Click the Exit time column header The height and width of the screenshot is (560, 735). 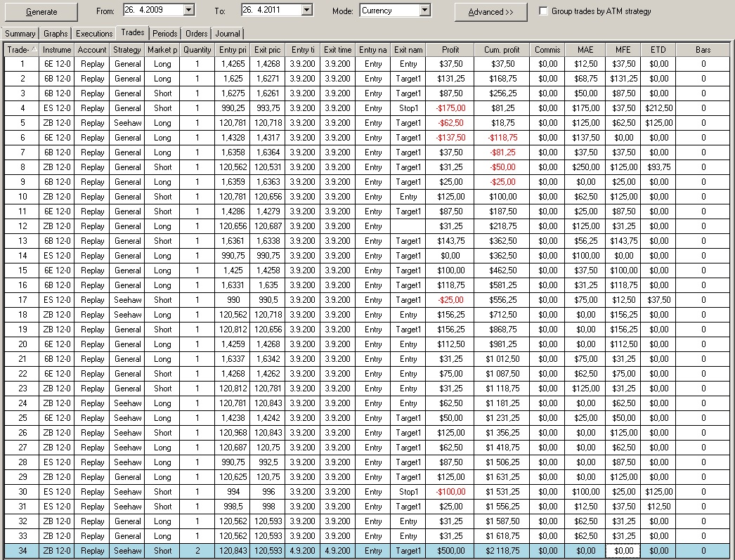(x=337, y=50)
